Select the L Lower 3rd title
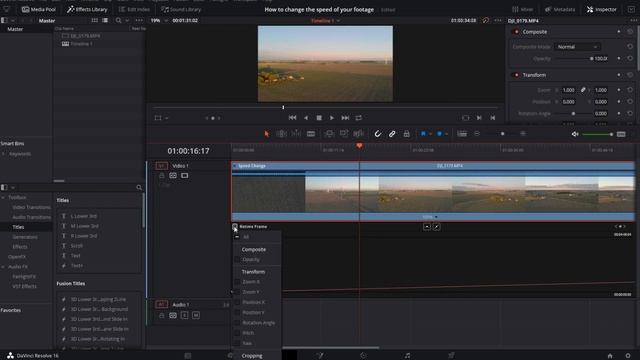This screenshot has width=640, height=360. [84, 216]
